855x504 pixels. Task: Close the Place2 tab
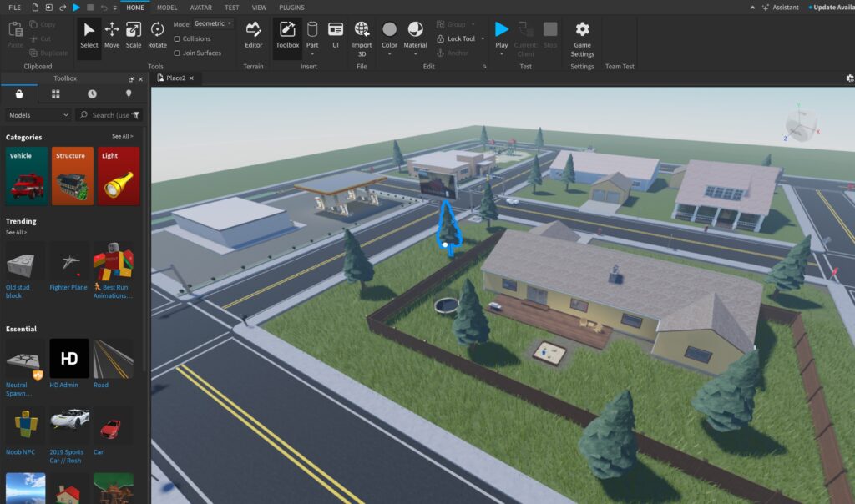(191, 78)
